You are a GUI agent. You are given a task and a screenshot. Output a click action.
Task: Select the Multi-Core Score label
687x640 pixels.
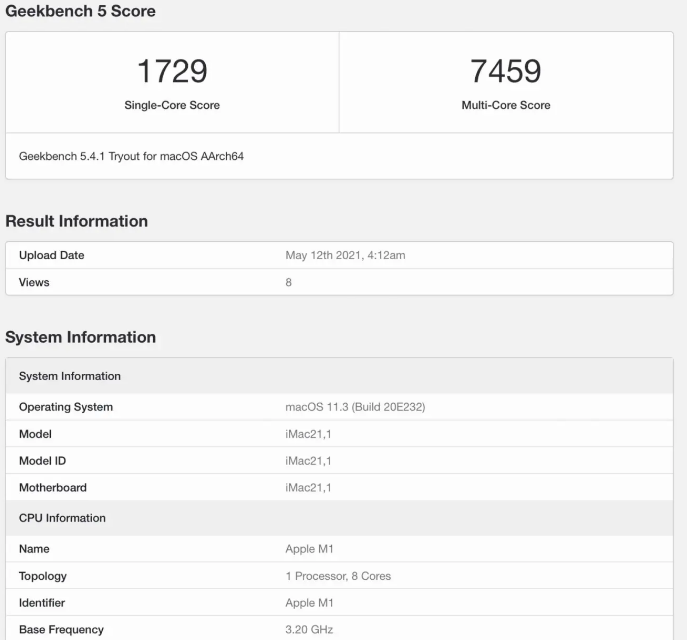[506, 105]
